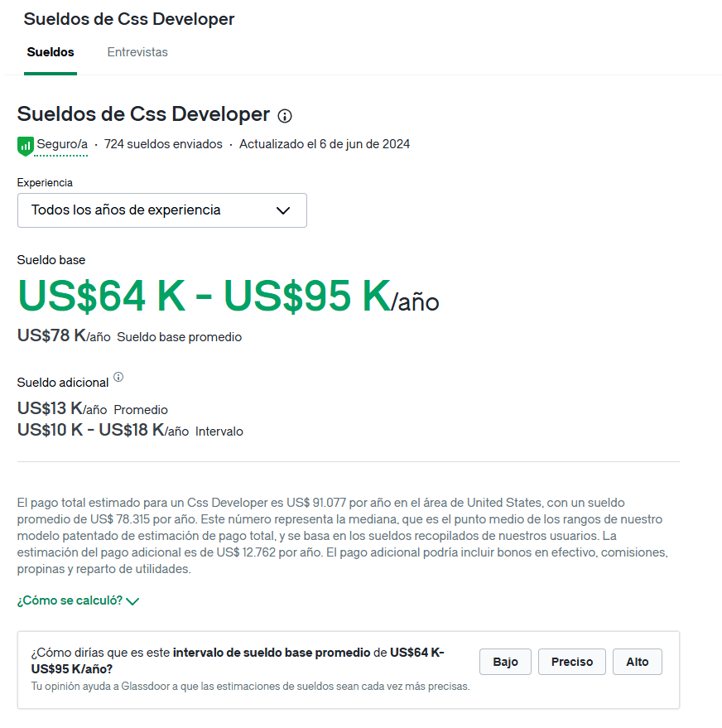722x728 pixels.
Task: Open the info icon beside Sueldos de Css Developer heading
Action: (x=285, y=116)
